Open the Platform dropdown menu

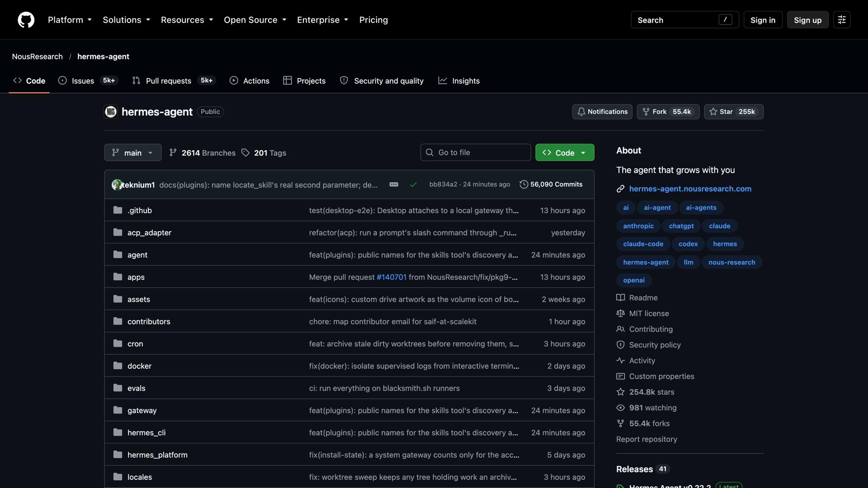click(70, 20)
